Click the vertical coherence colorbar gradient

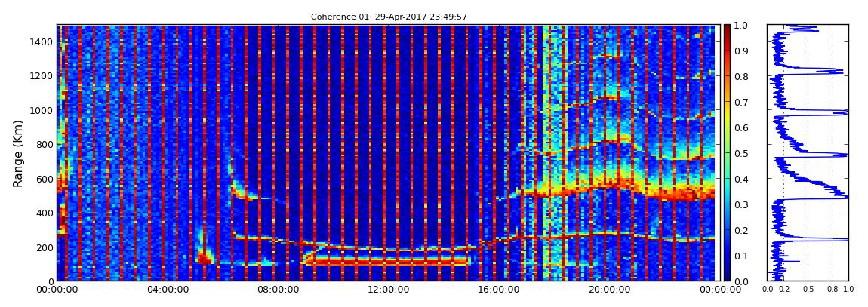click(x=726, y=152)
